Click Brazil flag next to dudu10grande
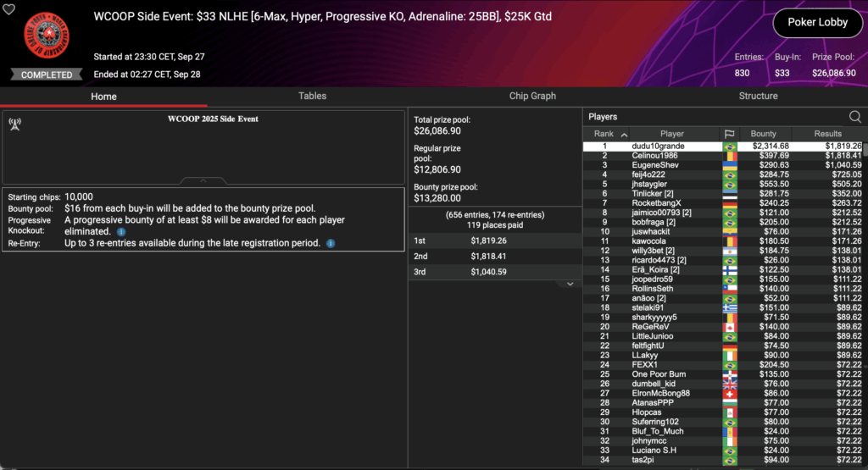Viewport: 868px width, 470px height. [x=729, y=147]
